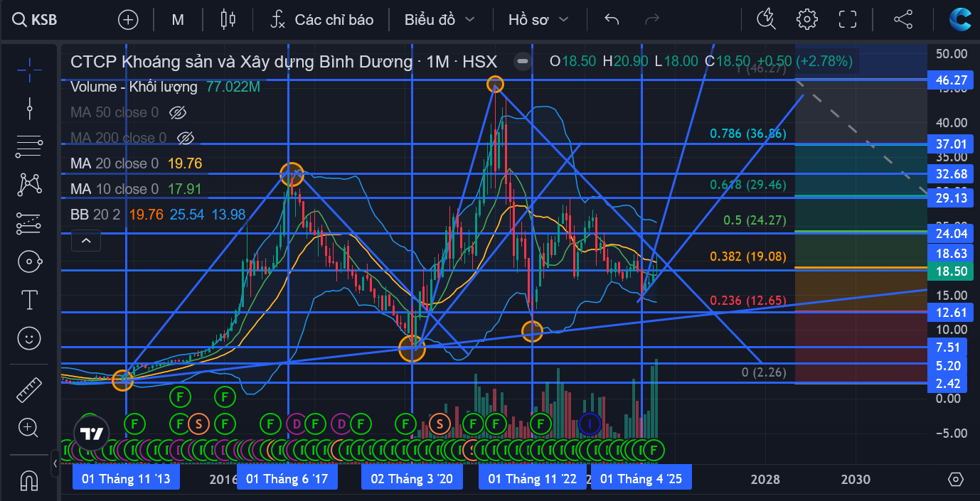Viewport: 980px width, 501px height.
Task: Click the orange circle at the chart peak
Action: pyautogui.click(x=496, y=85)
